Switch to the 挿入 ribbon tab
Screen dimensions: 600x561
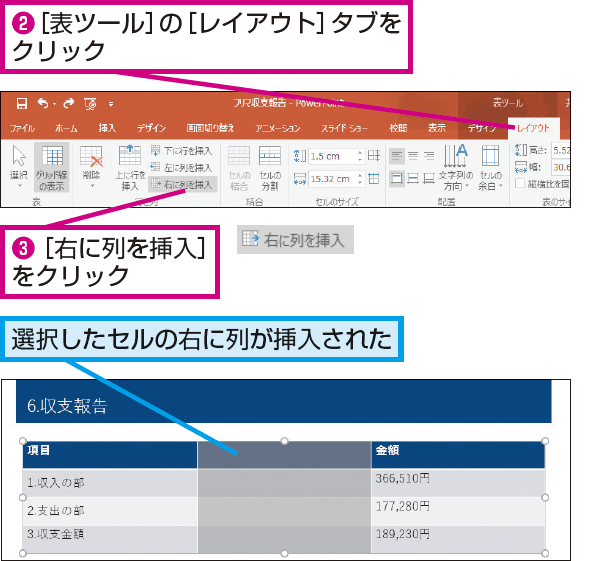107,128
